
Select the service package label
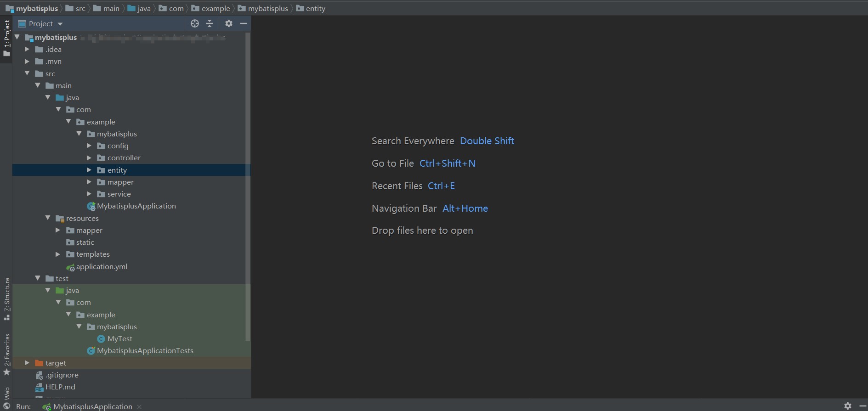coord(119,194)
